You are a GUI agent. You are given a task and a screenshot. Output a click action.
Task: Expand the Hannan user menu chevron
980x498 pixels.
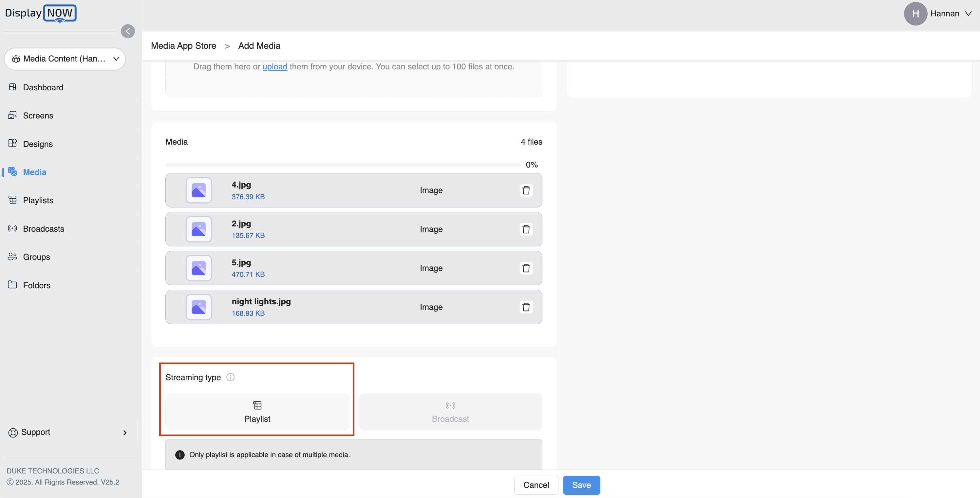969,14
